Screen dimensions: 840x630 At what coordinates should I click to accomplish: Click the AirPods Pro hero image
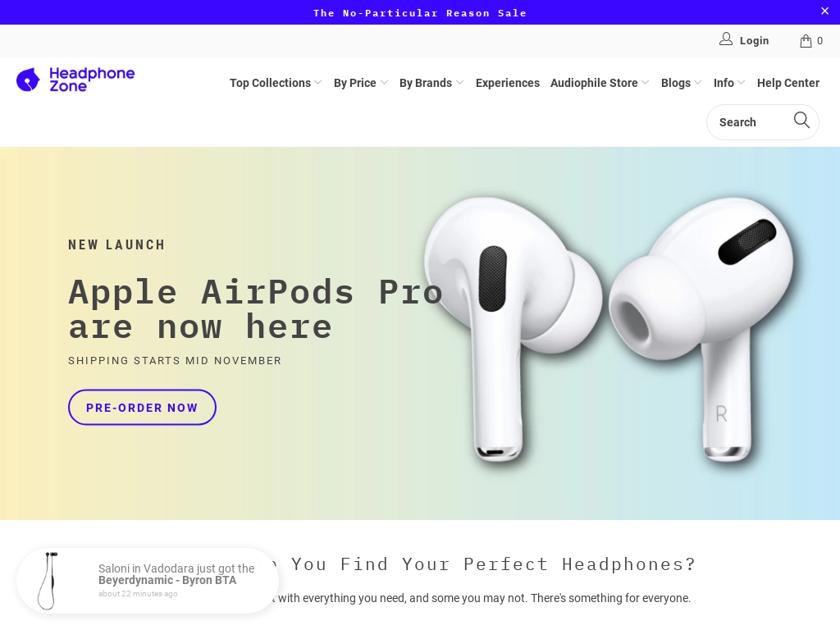(x=608, y=330)
